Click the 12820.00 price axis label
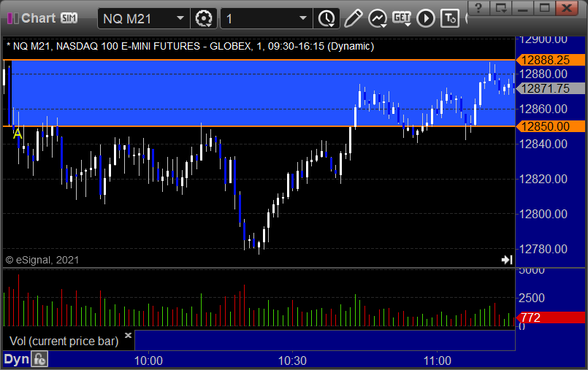This screenshot has height=370, width=588. coord(543,179)
